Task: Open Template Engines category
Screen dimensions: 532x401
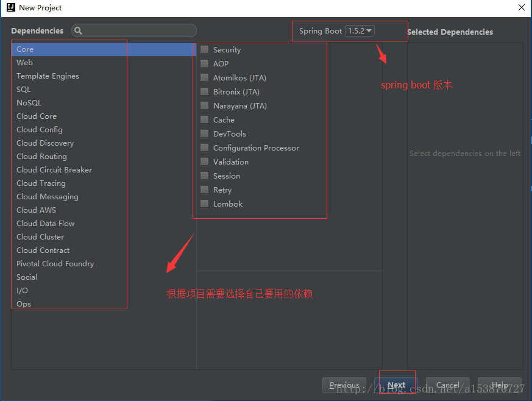Action: point(104,76)
